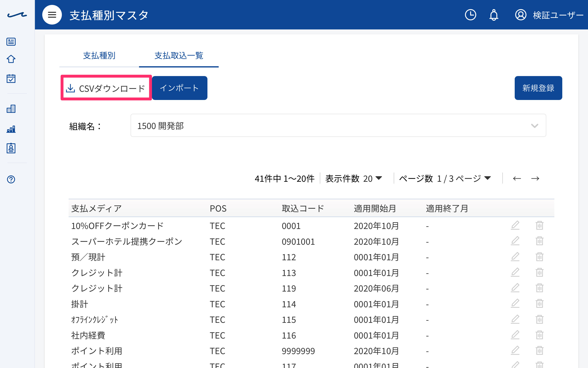Open the calendar check sidebar icon
The image size is (588, 368).
click(11, 78)
